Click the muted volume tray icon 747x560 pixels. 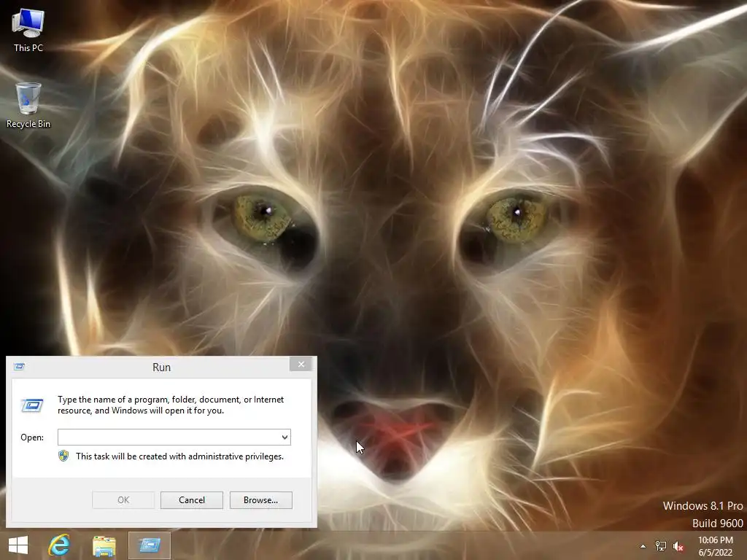point(678,546)
